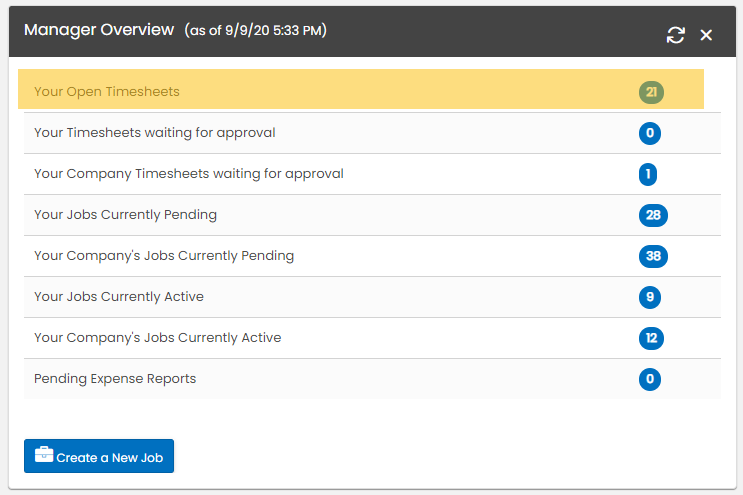The image size is (743, 495).
Task: Click the 0 badge for Pending Expense Reports
Action: pos(649,379)
